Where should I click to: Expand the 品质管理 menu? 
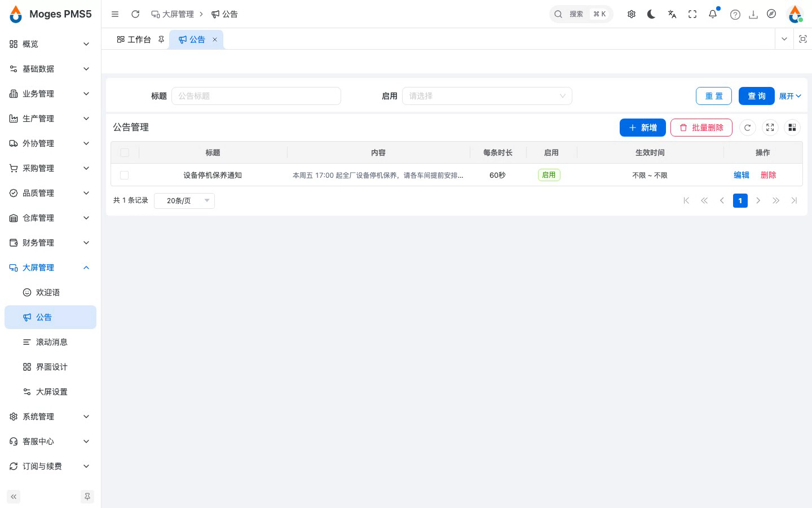[50, 193]
